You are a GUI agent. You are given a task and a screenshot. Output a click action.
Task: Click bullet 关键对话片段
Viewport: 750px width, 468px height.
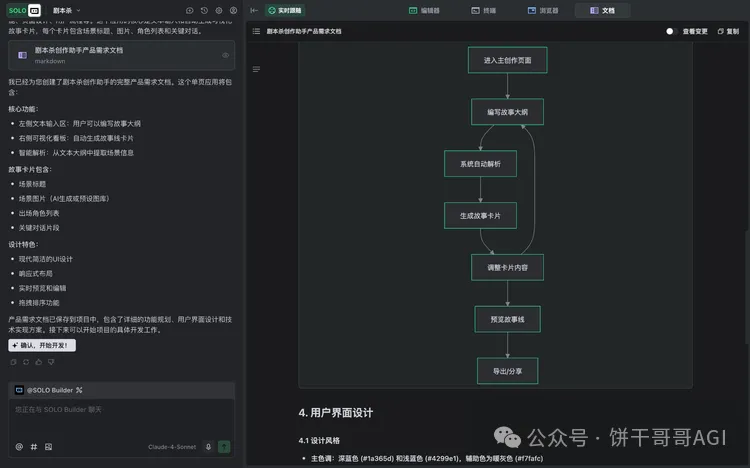pyautogui.click(x=39, y=228)
